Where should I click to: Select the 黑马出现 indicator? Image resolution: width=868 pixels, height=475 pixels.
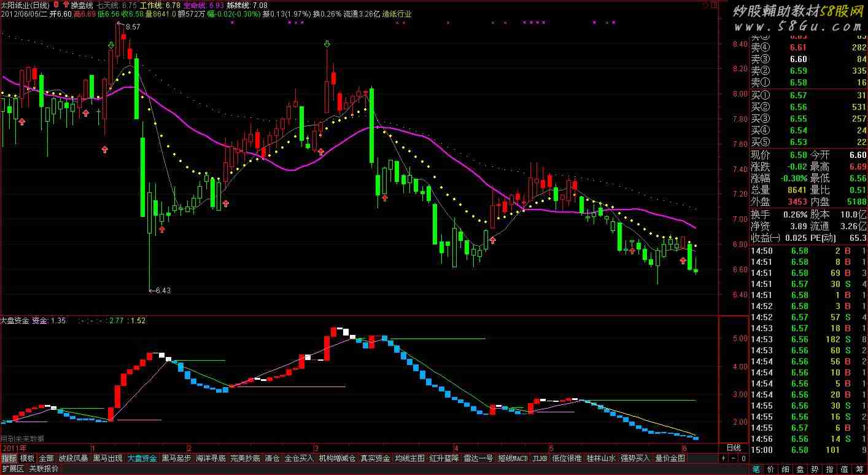point(107,458)
